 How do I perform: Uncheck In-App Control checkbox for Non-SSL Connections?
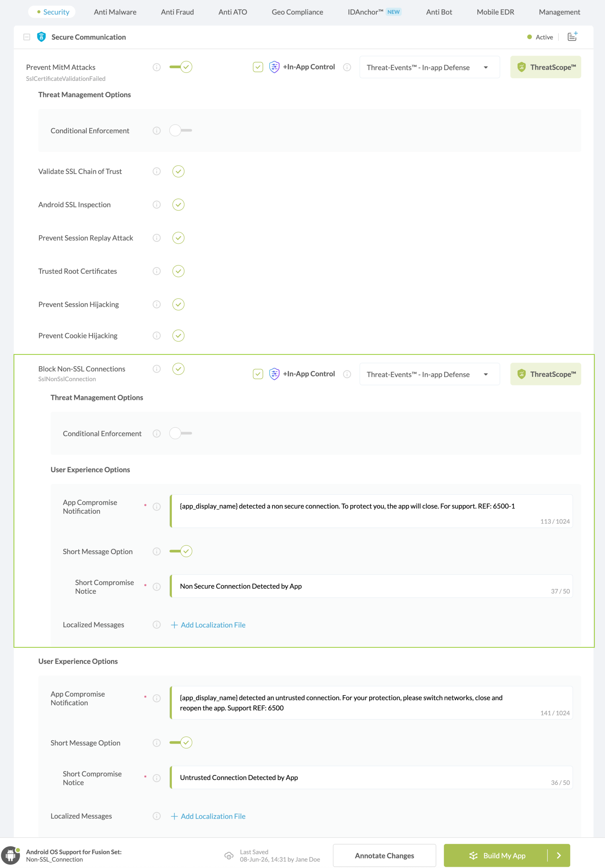tap(258, 374)
